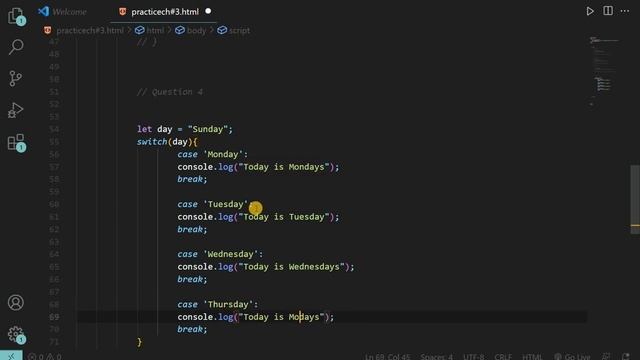This screenshot has width=640, height=360.
Task: Open the Search view in activity bar
Action: pyautogui.click(x=16, y=47)
